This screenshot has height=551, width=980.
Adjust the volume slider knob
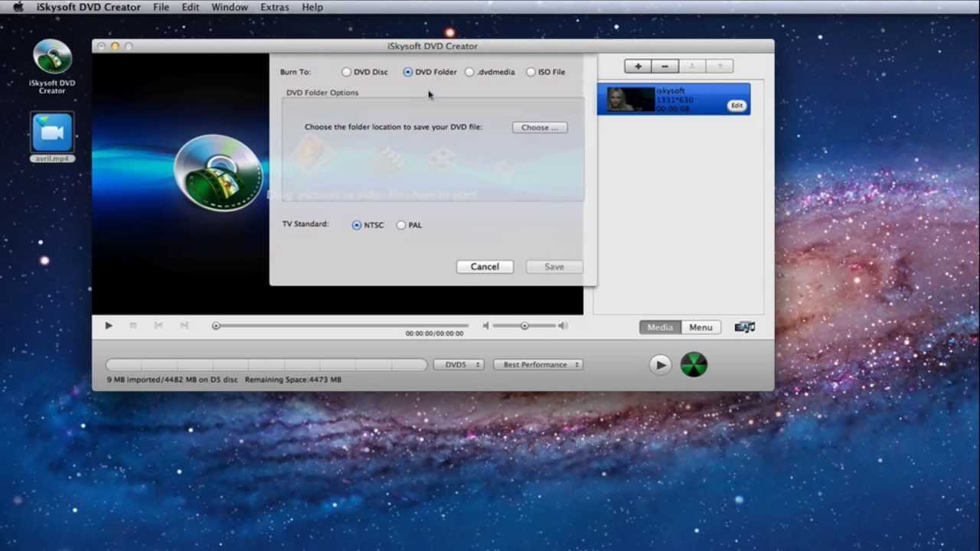click(524, 326)
